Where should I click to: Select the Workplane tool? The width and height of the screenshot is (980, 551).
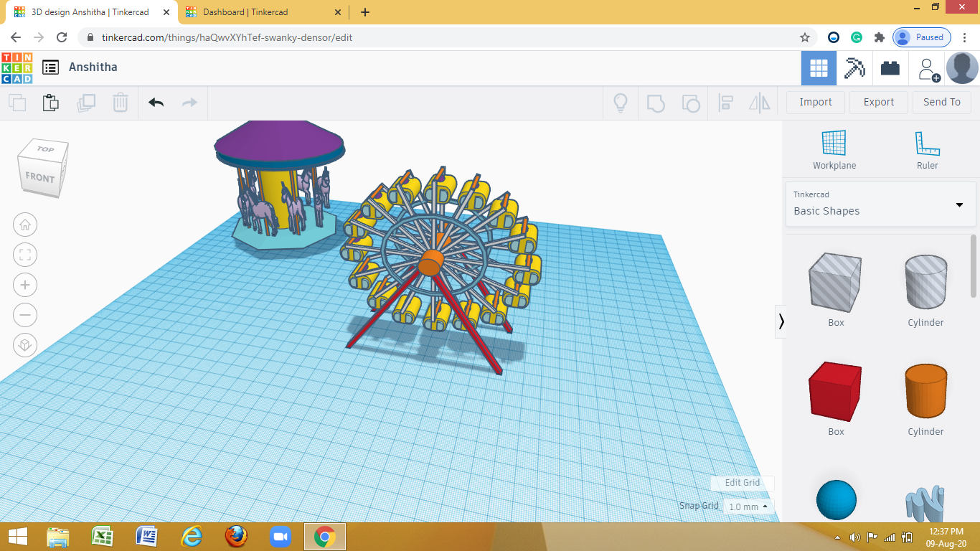(834, 150)
